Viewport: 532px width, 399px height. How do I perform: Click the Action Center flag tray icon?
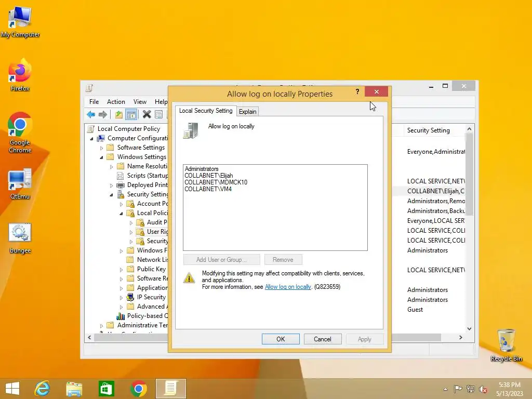tap(458, 389)
